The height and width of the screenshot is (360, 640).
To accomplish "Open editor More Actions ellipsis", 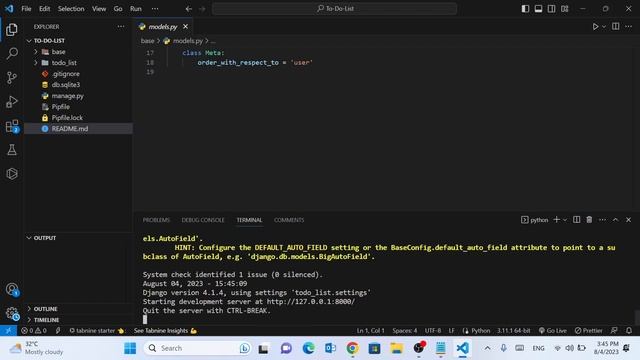I will point(629,27).
